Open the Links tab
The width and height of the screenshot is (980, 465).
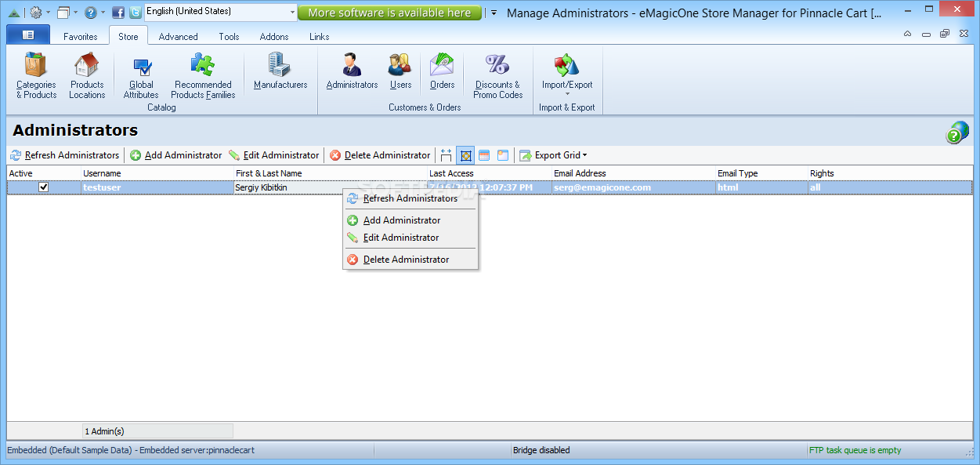tap(319, 37)
